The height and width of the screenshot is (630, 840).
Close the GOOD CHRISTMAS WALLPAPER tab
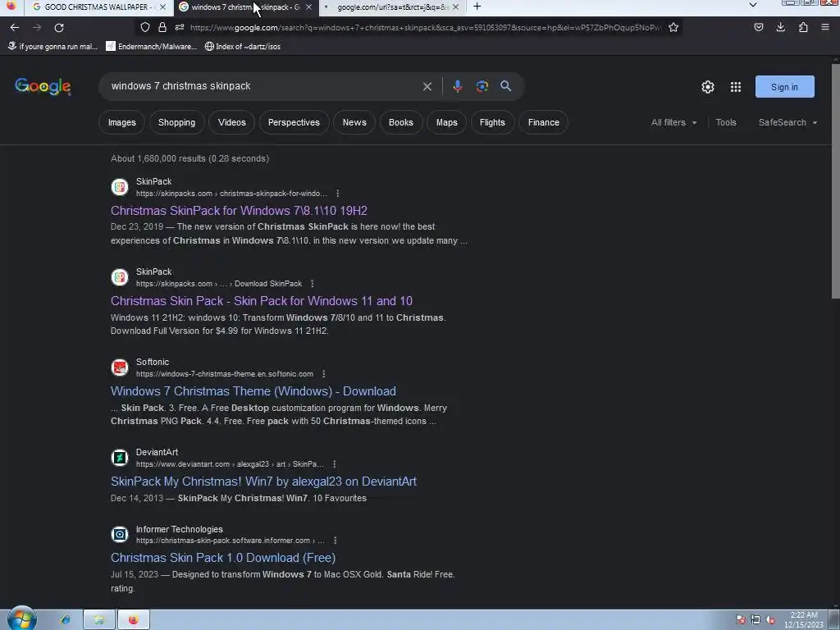tap(163, 7)
